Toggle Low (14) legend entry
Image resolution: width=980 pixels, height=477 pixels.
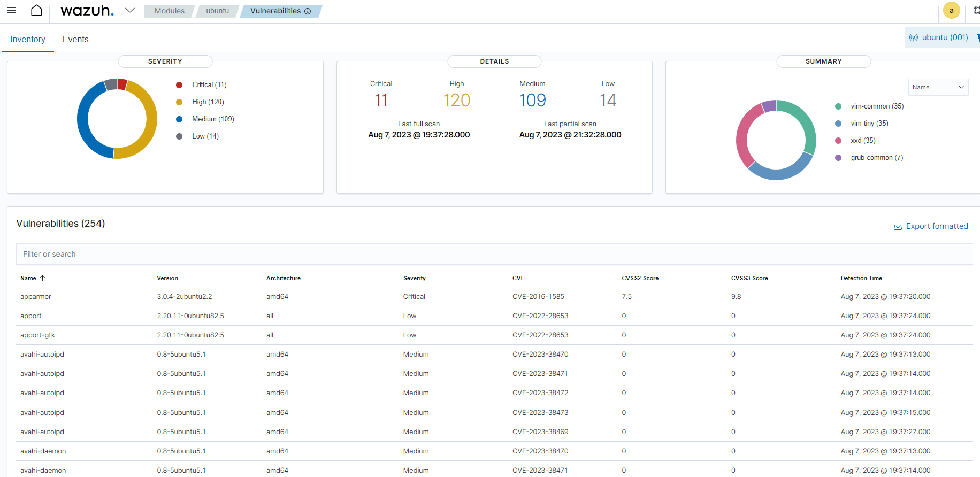pos(198,136)
